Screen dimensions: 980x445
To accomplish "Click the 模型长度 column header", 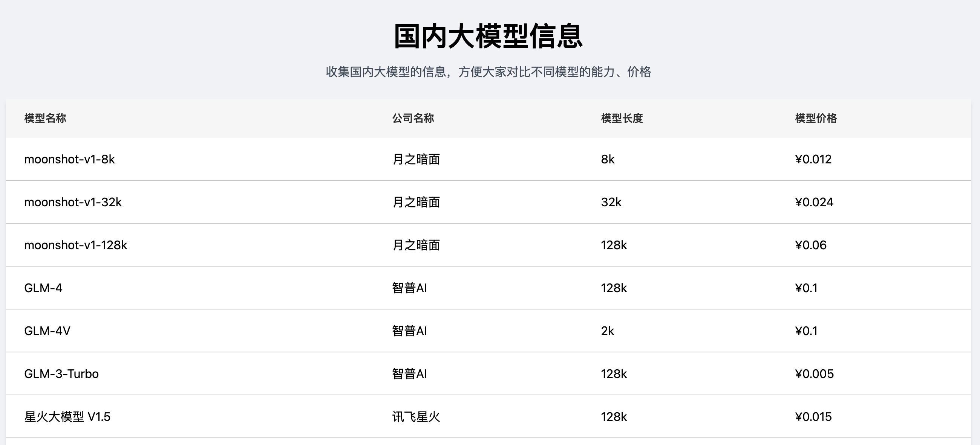I will tap(622, 118).
